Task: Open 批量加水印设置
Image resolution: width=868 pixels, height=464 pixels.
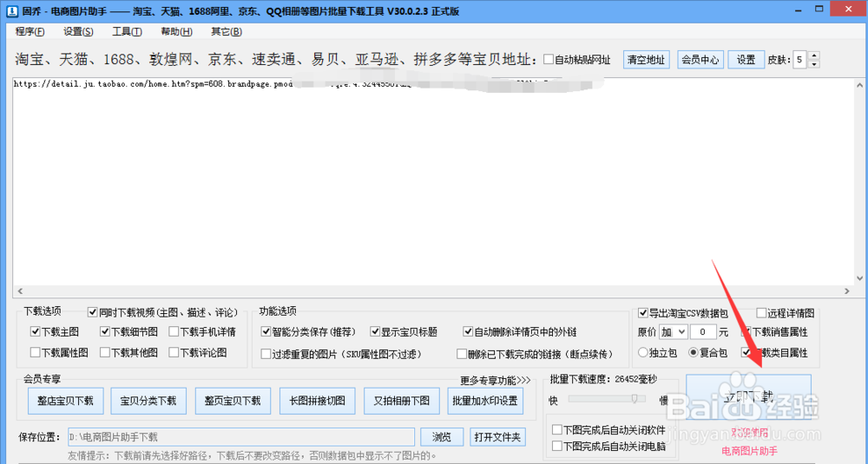Action: click(485, 401)
